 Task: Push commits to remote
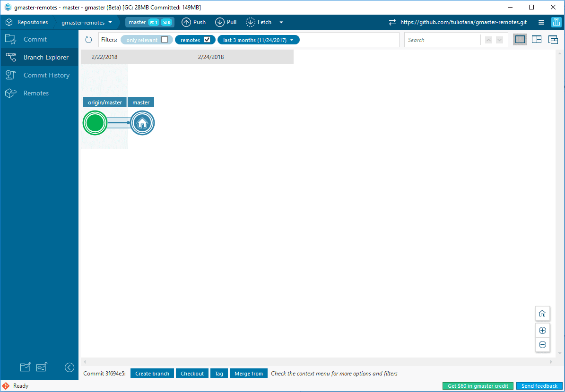click(193, 22)
